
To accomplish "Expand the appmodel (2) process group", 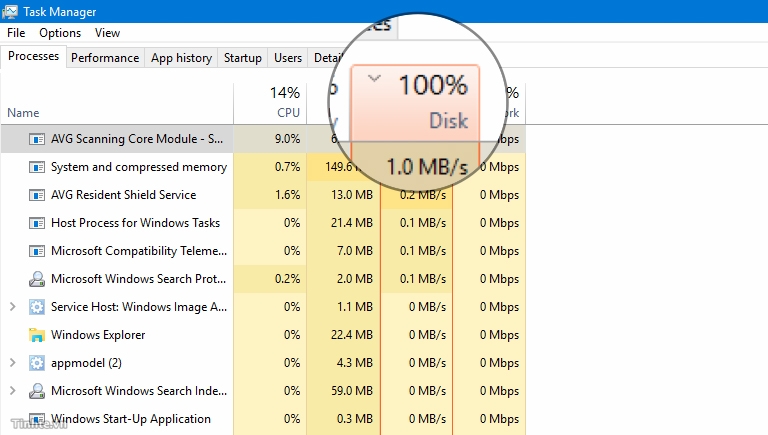I will (13, 363).
